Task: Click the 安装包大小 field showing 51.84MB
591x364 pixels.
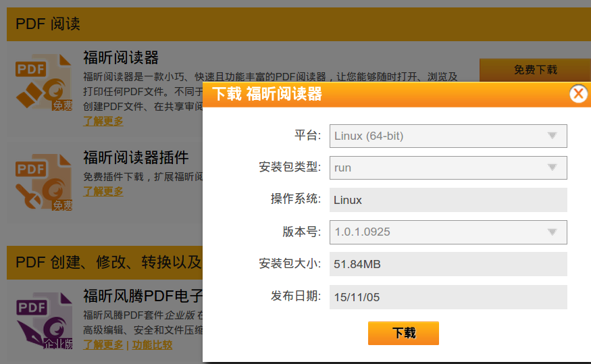Action: pyautogui.click(x=448, y=264)
